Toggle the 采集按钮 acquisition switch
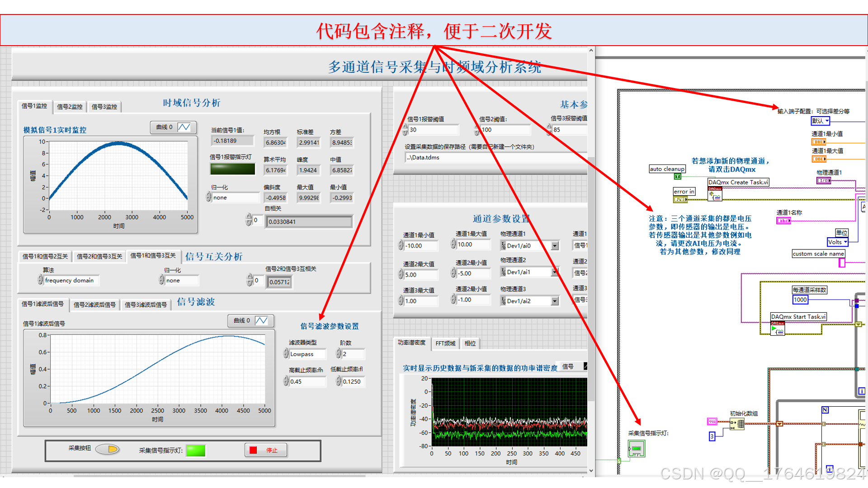Screen dimensions: 868x488 (108, 449)
